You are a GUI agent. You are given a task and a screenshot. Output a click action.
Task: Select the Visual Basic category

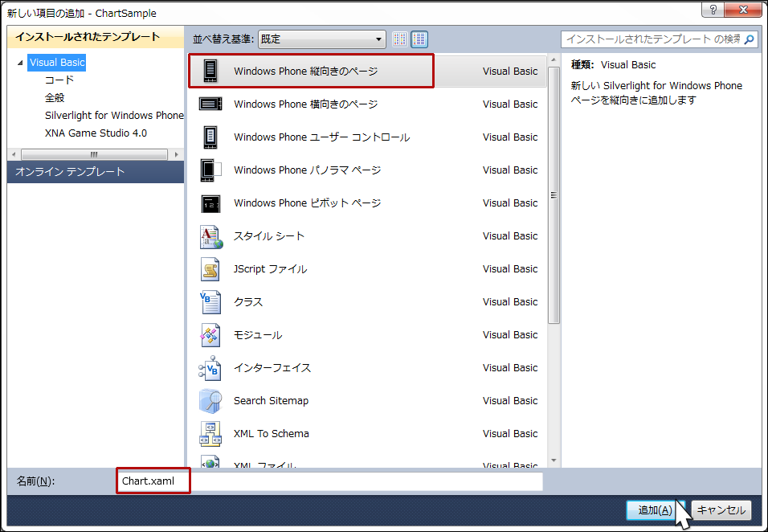(57, 62)
